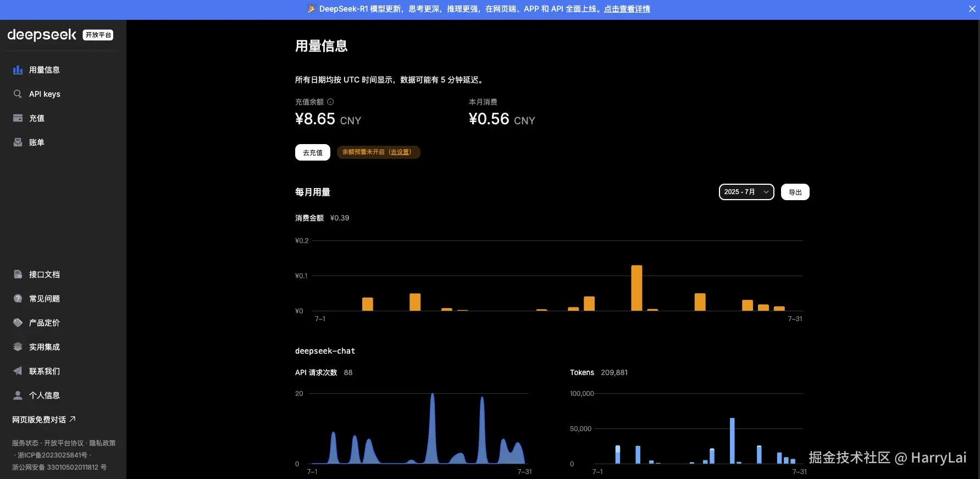Click the 常见问题 question mark icon
Image resolution: width=980 pixels, height=479 pixels.
(x=18, y=299)
